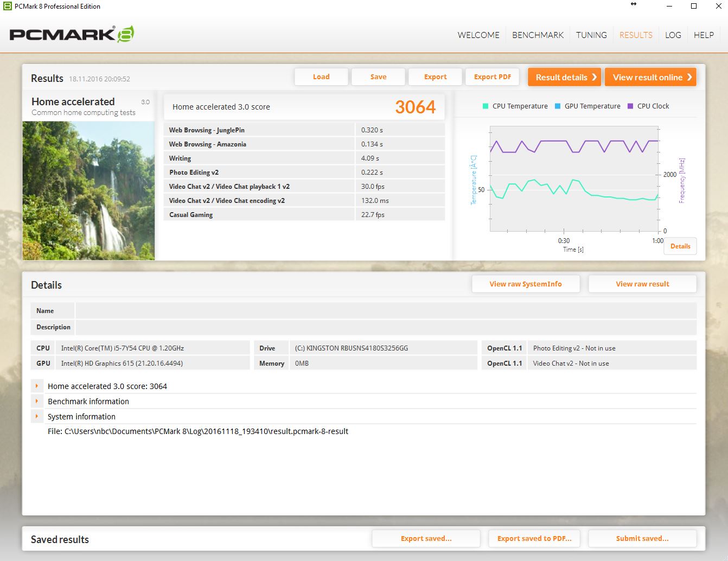Expand the Benchmark information section
728x561 pixels.
37,401
